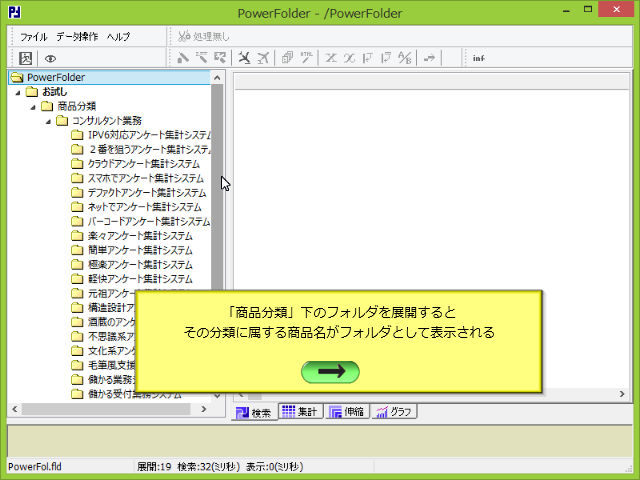640x480 pixels.
Task: Click folder icon of 構造設計 row
Action: tap(77, 308)
